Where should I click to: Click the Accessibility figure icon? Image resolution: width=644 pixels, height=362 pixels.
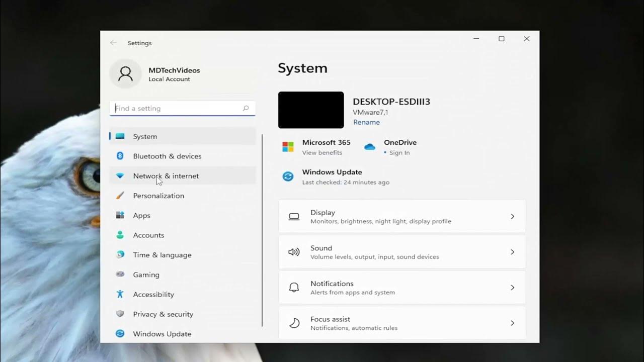tap(120, 294)
